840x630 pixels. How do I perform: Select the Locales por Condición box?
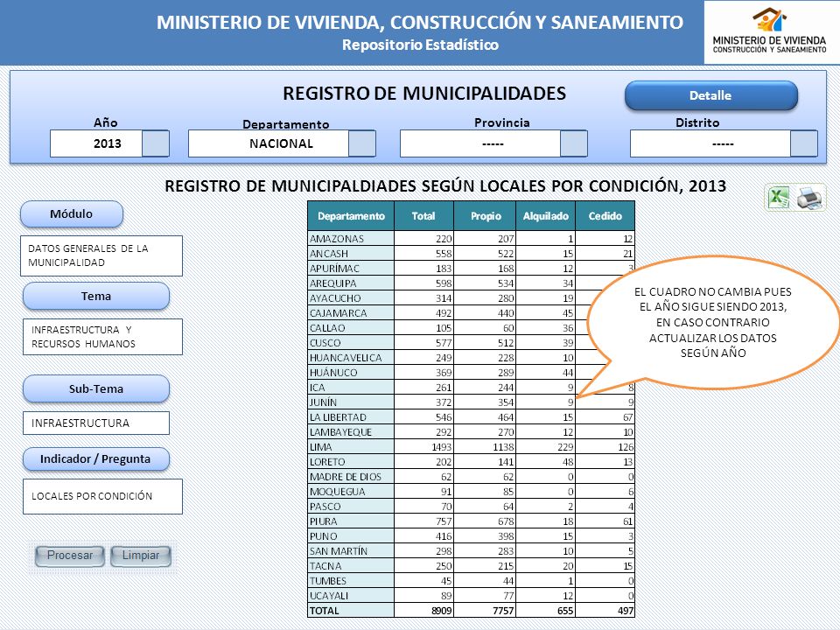(103, 497)
